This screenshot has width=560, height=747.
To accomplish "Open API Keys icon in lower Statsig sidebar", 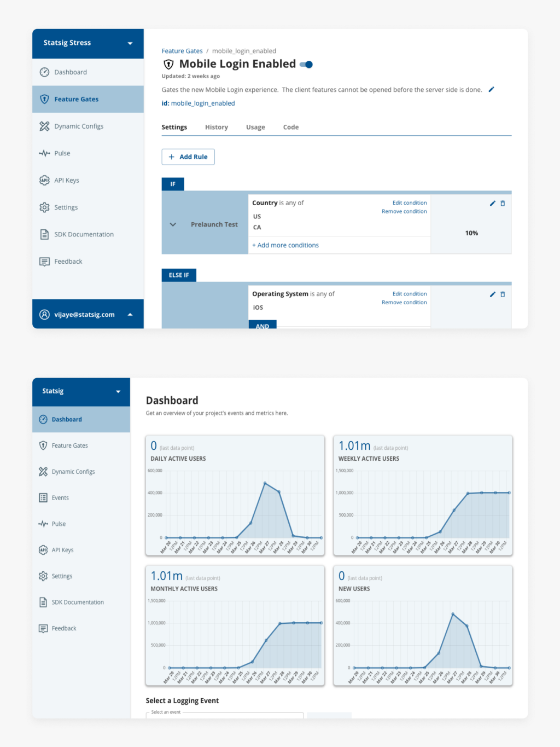I will pyautogui.click(x=43, y=550).
